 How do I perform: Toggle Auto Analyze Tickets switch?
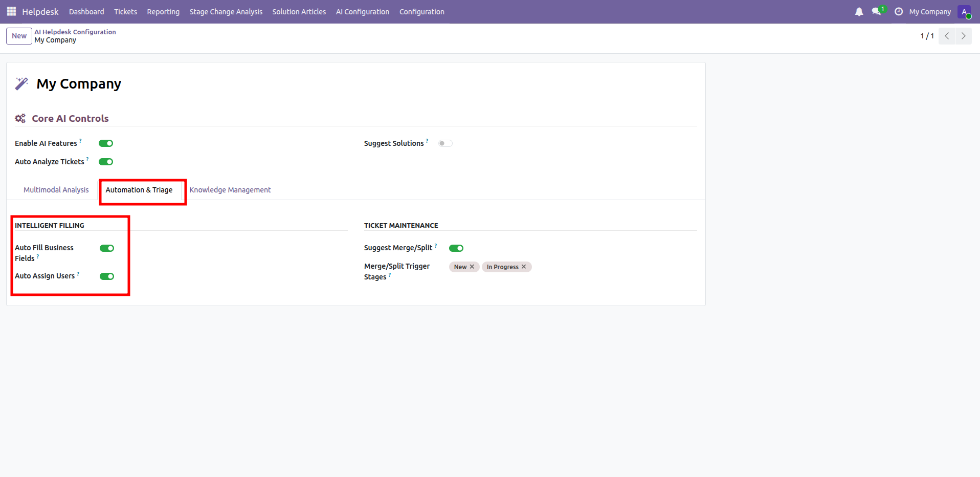(106, 162)
